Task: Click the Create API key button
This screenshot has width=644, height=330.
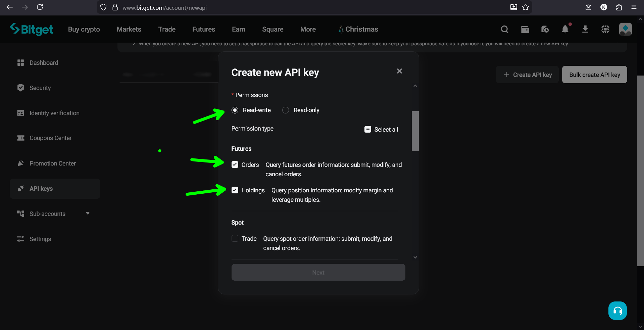Action: (527, 75)
